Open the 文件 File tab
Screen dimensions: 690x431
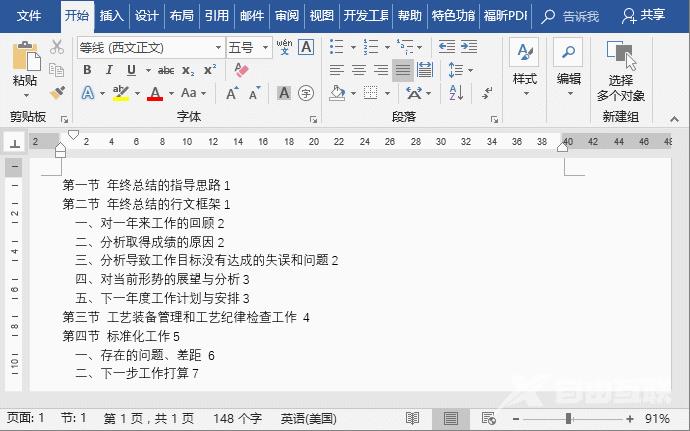[29, 16]
